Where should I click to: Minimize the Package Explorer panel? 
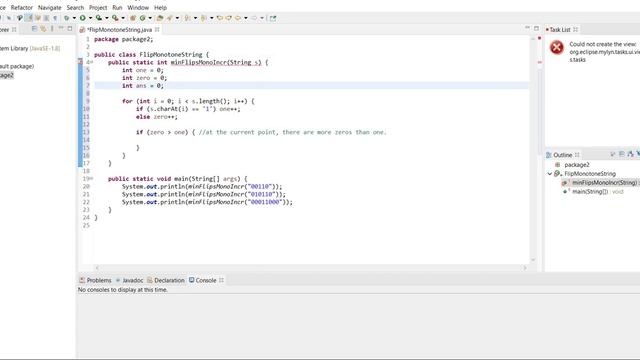61,28
